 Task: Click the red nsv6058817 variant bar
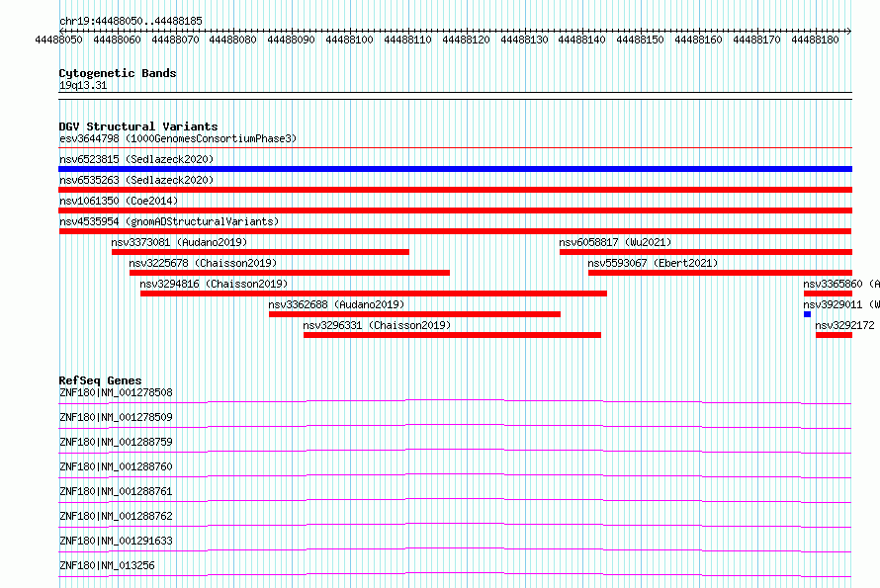(705, 252)
